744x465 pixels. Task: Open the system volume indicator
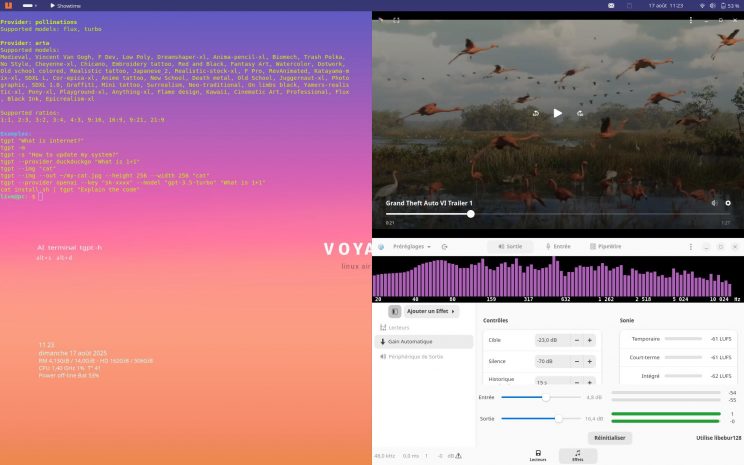[x=712, y=6]
